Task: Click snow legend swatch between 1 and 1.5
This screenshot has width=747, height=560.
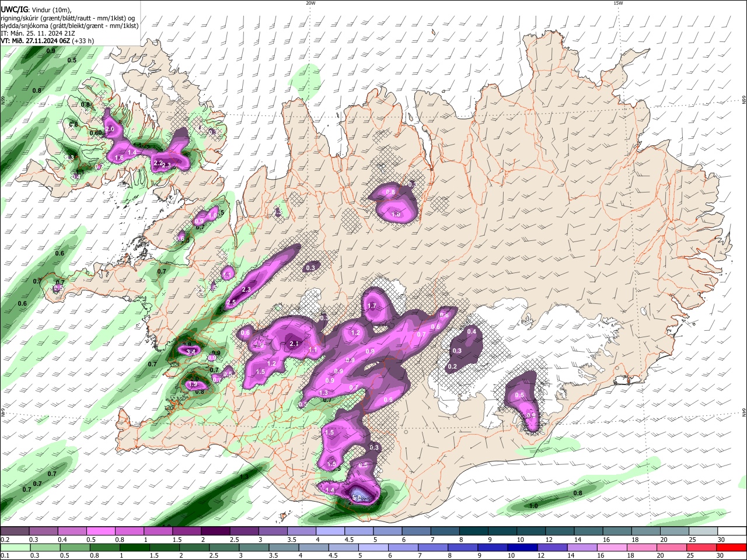Action: (x=158, y=531)
